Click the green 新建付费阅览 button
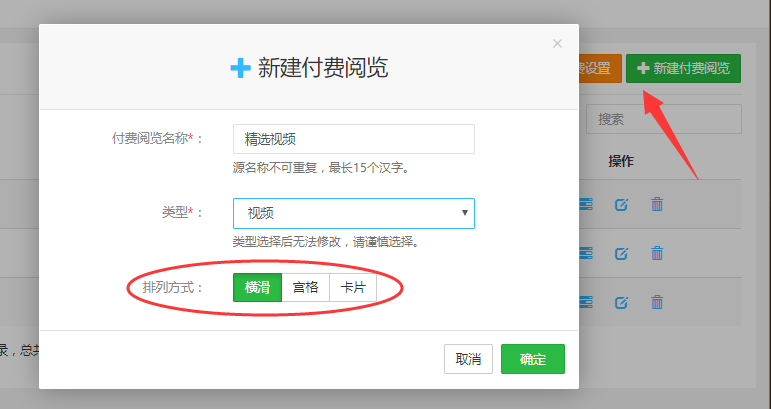The image size is (771, 409). point(683,69)
